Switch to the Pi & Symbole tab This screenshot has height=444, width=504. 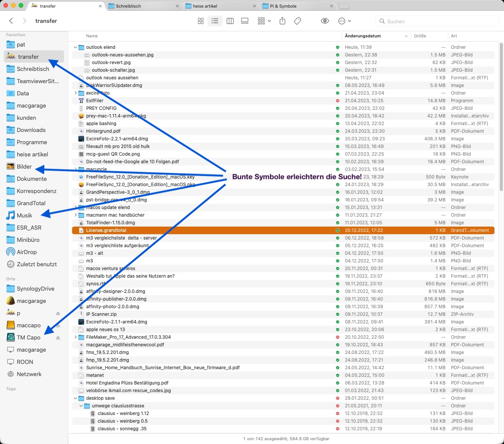click(298, 6)
